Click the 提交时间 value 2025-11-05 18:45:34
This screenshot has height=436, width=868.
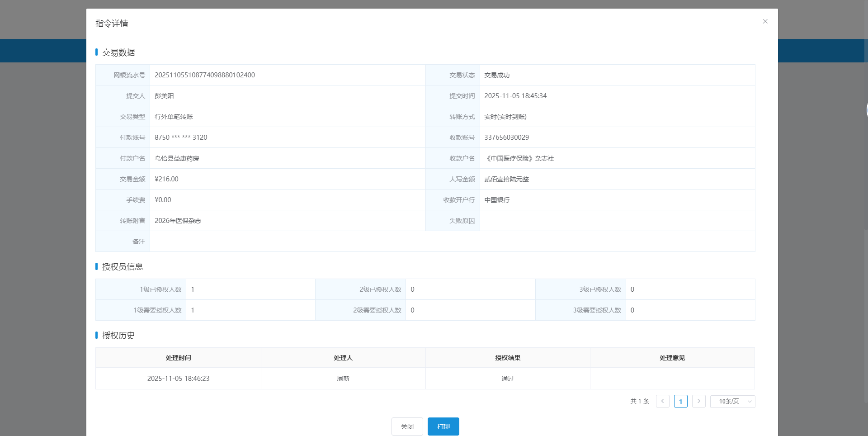click(515, 96)
